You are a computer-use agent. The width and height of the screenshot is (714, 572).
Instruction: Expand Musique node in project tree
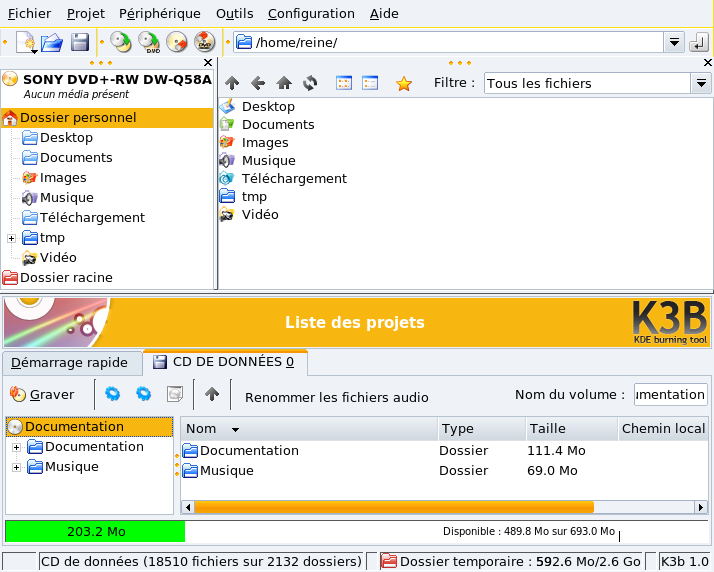click(x=16, y=467)
